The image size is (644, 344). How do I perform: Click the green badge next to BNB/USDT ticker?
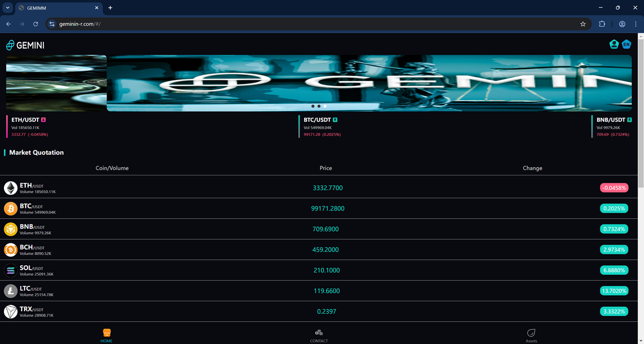point(629,120)
